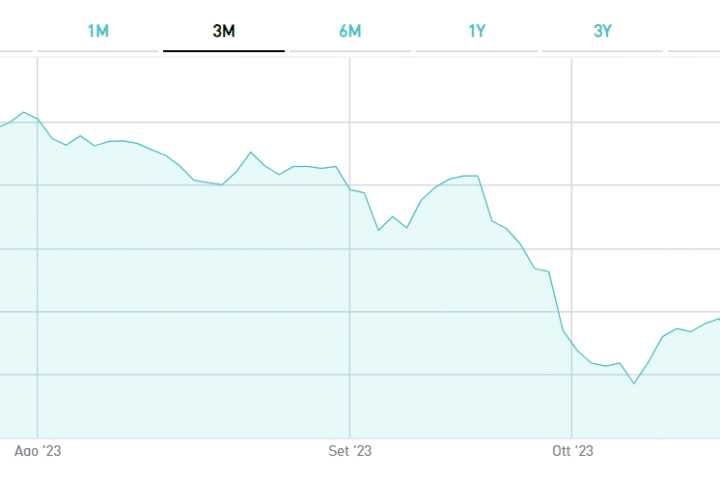The height and width of the screenshot is (480, 720).
Task: Click the lowest trough point in October
Action: [x=634, y=383]
